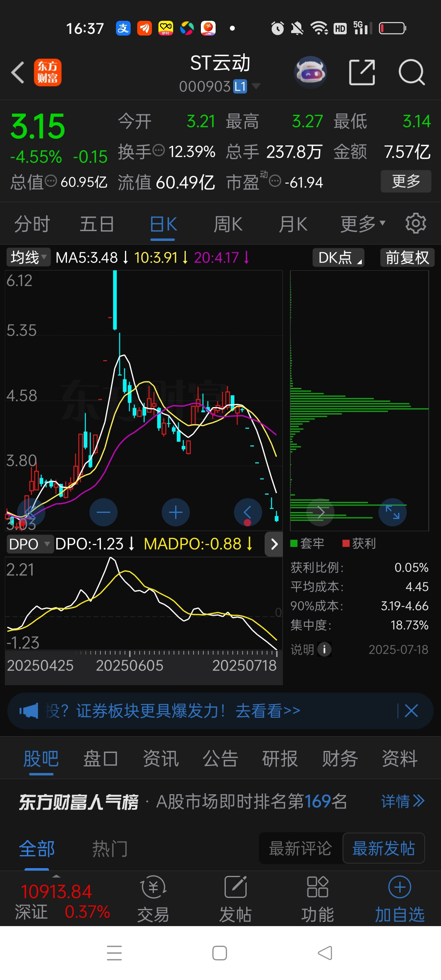This screenshot has height=980, width=441.
Task: Tap the fullscreen expand icon on chip chart
Action: click(x=392, y=512)
